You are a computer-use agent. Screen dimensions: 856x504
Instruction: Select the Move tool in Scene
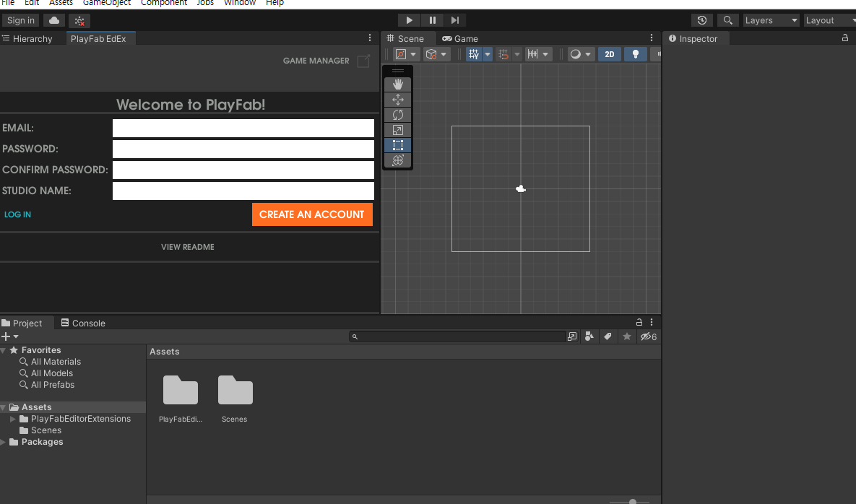pos(397,99)
